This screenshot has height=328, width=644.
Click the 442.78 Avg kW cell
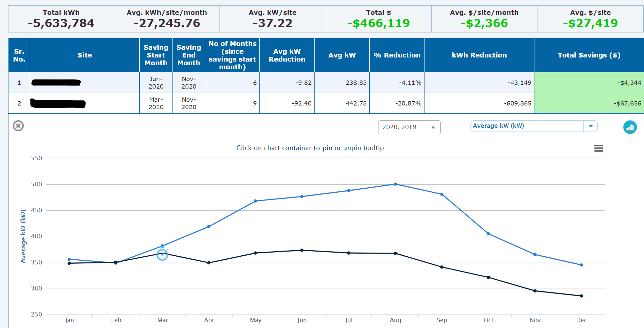342,103
